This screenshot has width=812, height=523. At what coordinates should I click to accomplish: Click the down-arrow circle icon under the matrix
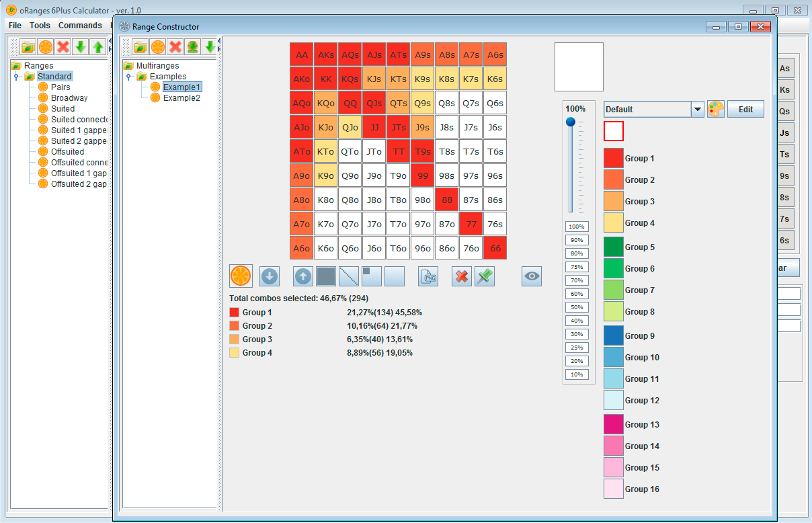pyautogui.click(x=269, y=276)
